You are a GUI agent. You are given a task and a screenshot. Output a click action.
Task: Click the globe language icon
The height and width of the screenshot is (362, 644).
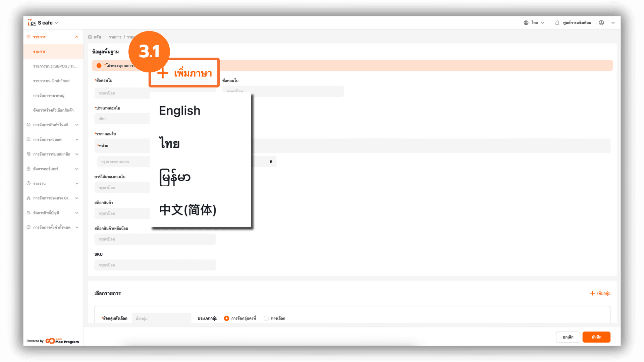526,23
